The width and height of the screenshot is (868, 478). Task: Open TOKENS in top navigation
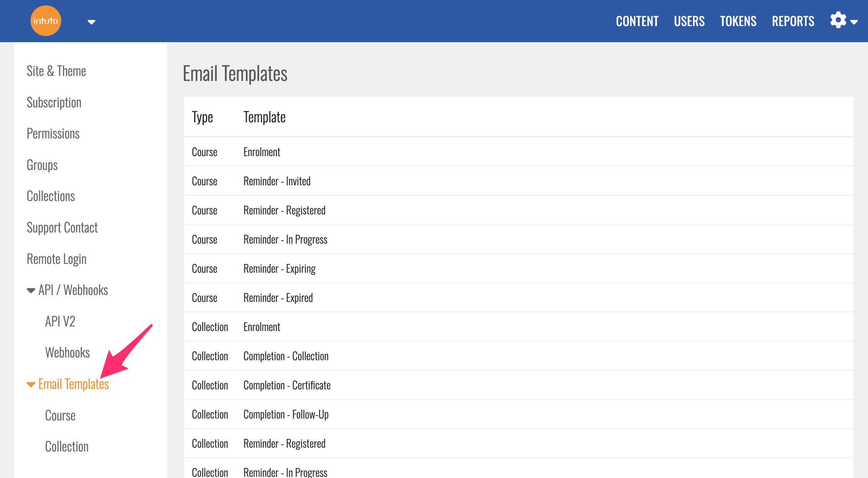click(x=738, y=21)
